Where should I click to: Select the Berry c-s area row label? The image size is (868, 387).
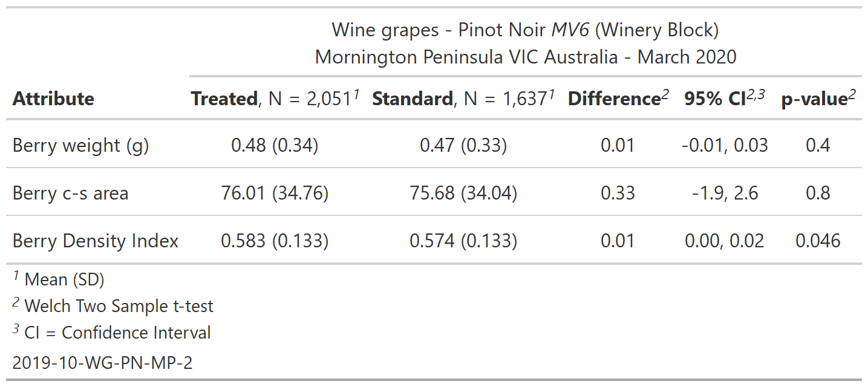point(70,193)
